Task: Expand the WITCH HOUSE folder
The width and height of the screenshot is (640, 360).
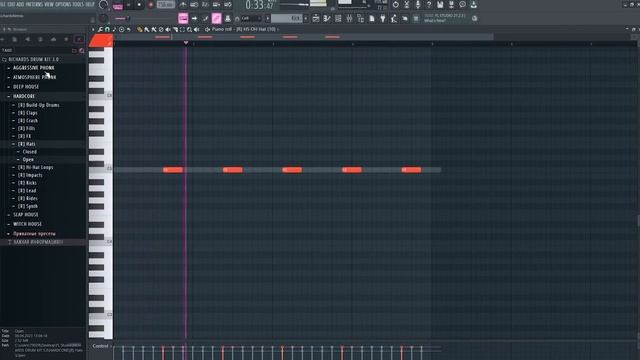Action: (27, 224)
